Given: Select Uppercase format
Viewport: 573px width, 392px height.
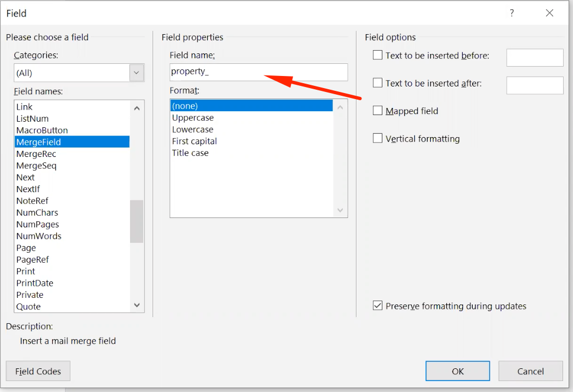Looking at the screenshot, I should click(x=252, y=118).
